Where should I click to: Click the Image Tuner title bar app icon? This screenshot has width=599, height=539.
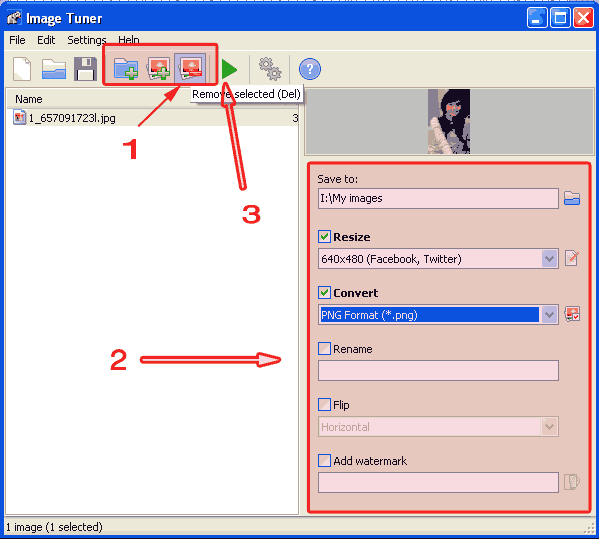click(14, 18)
